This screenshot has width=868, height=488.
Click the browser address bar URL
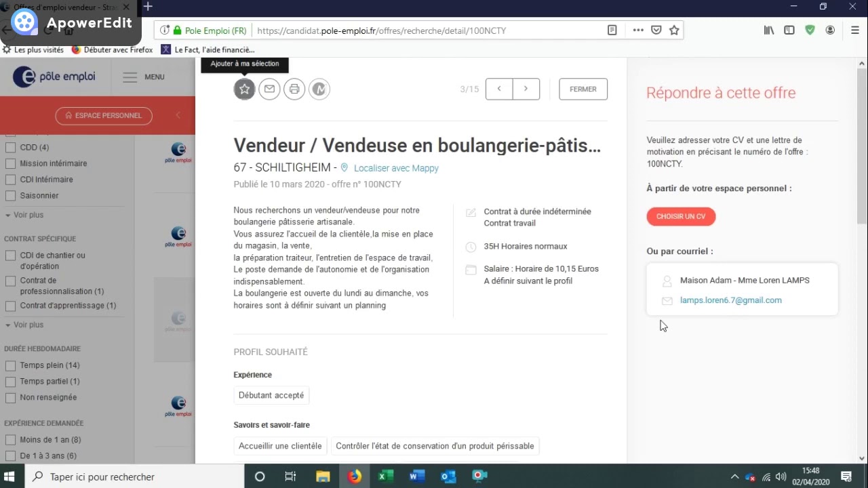click(x=382, y=30)
